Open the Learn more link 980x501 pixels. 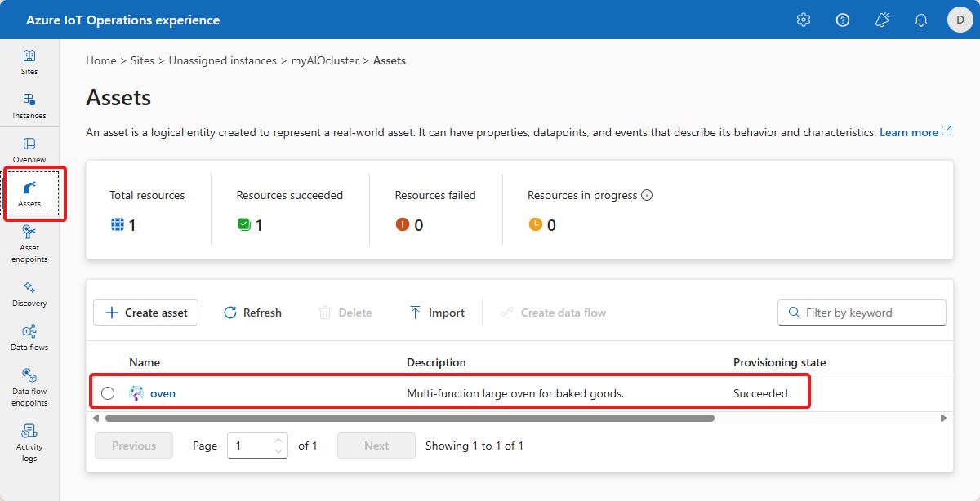pyautogui.click(x=915, y=132)
